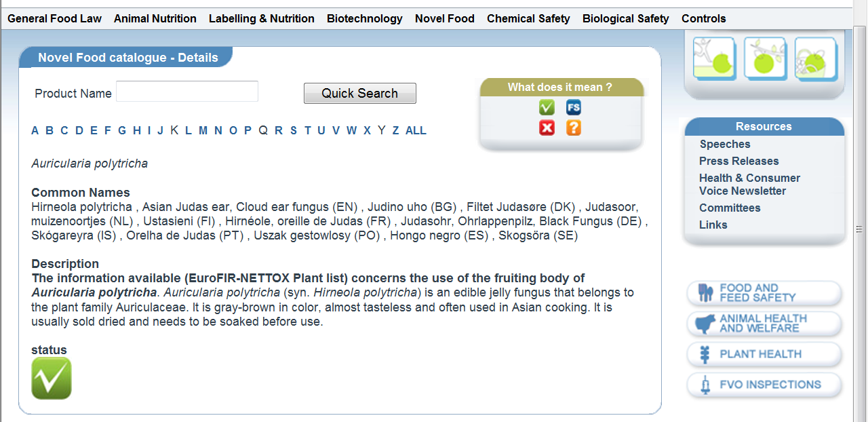Click the orange question mark legend icon

tap(574, 128)
